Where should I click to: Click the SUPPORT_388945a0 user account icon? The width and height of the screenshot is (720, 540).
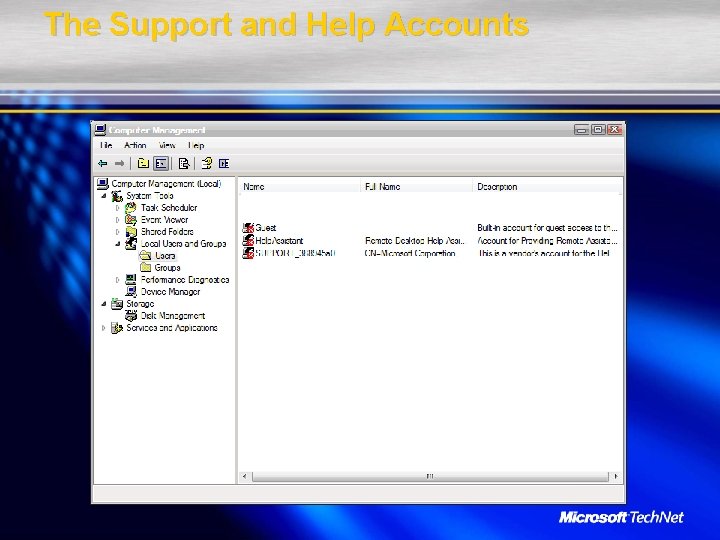(248, 253)
